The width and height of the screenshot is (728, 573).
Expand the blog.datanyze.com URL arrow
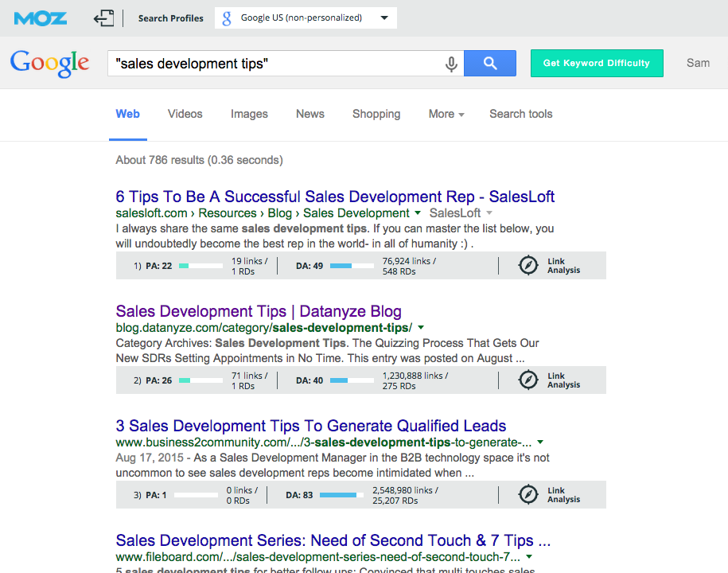click(x=421, y=327)
